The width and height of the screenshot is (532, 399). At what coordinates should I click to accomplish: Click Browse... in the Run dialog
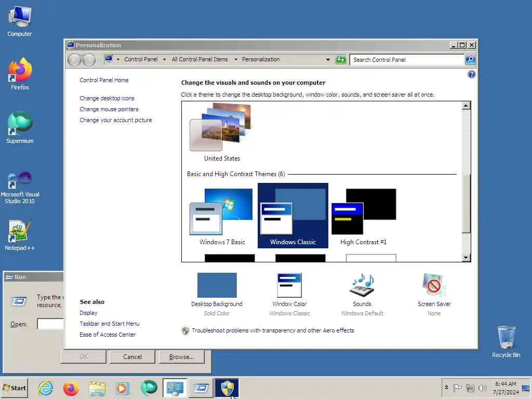point(181,357)
